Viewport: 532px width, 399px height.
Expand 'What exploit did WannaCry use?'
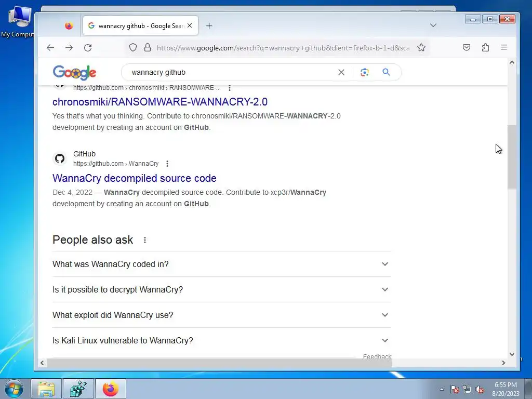tap(221, 315)
